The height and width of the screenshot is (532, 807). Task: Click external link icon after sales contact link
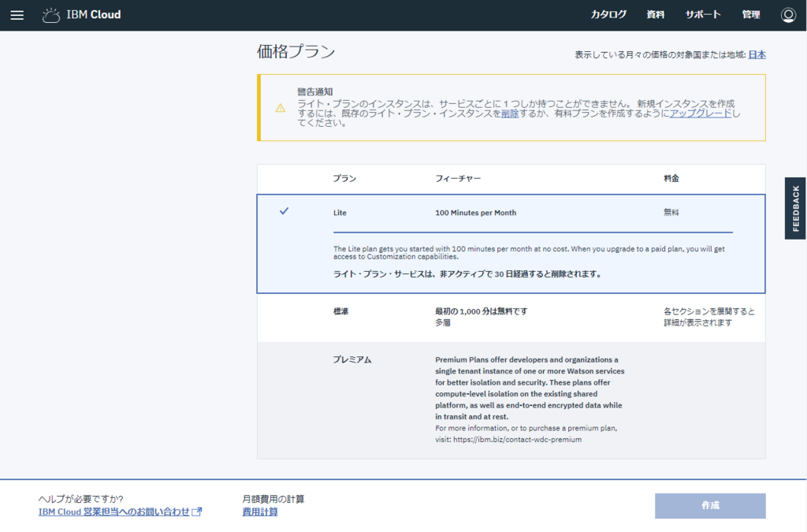(196, 512)
